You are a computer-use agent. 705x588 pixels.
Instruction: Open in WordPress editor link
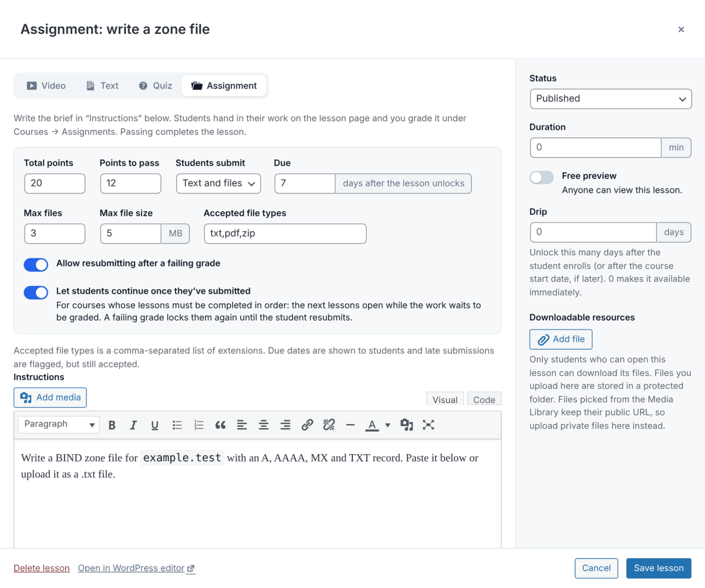click(x=136, y=568)
